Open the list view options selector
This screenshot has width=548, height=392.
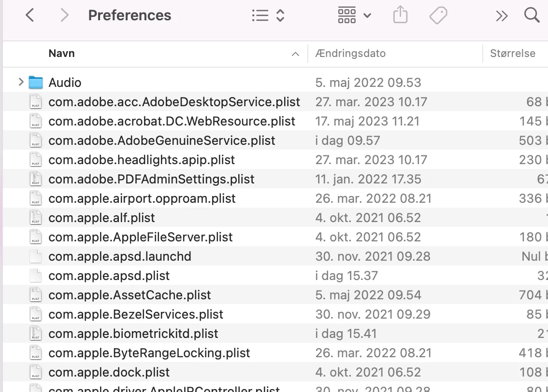268,15
